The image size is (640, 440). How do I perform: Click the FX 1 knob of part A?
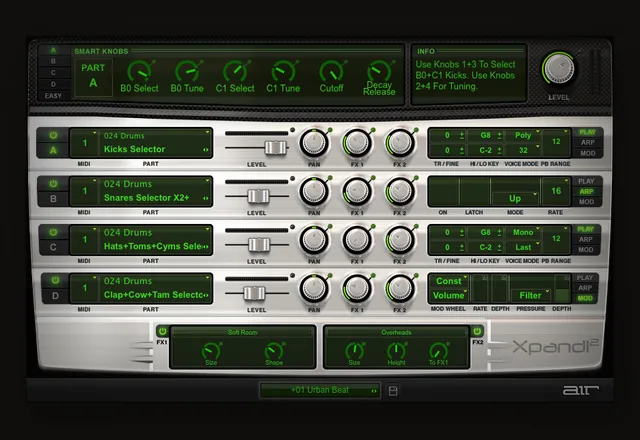pos(357,143)
